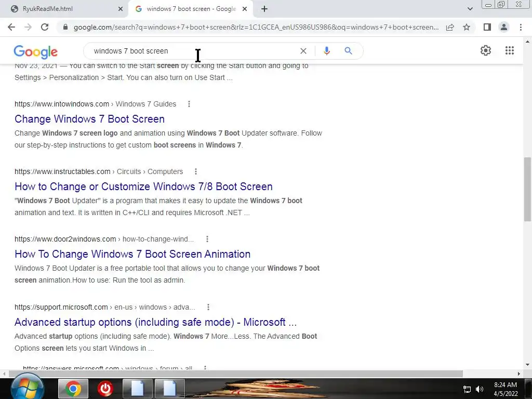
Task: Select the windows 7 boot screen tab
Action: click(191, 9)
